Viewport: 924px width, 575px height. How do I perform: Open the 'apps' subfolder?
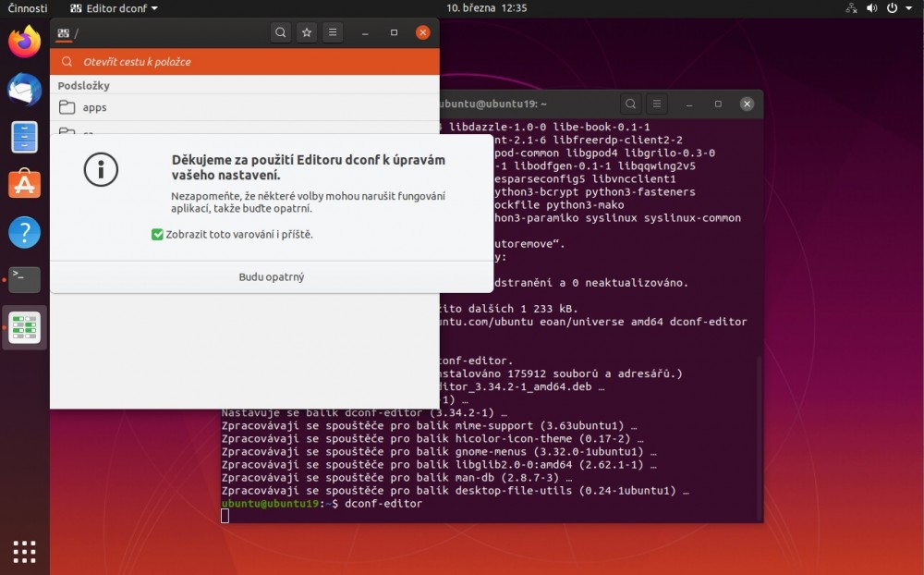(x=94, y=107)
